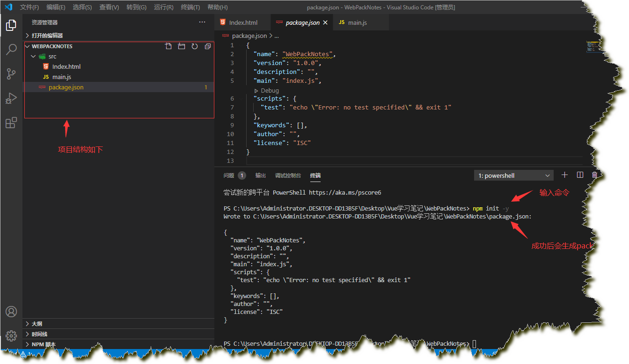Viewport: 629px width, 364px height.
Task: Open the 转到(G) menu
Action: [136, 7]
